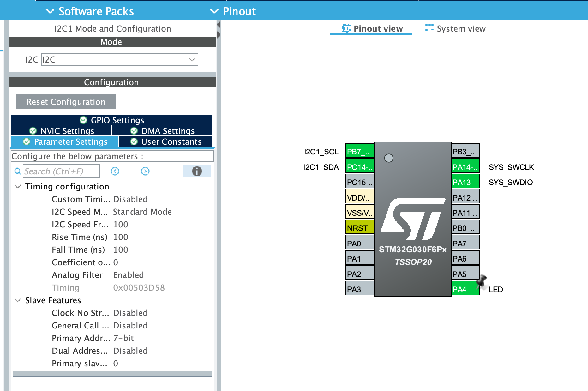Click the green checkmark on GPIO Settings

(83, 120)
